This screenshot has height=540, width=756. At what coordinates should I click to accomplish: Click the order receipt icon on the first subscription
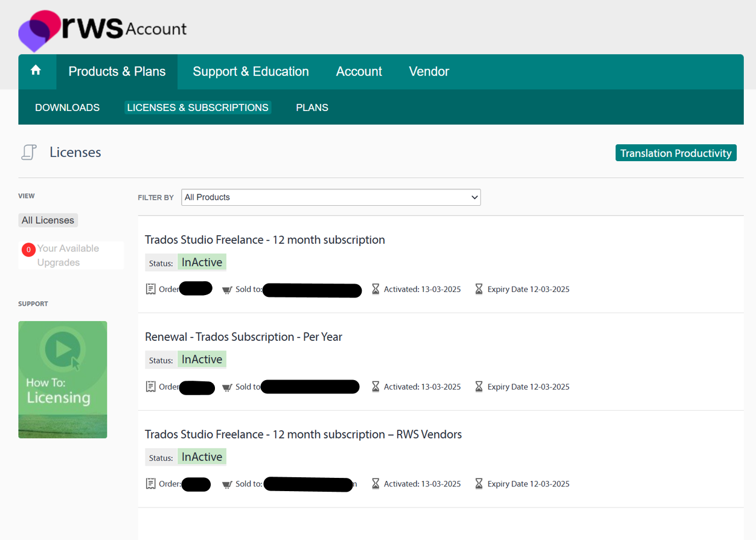[x=150, y=288]
